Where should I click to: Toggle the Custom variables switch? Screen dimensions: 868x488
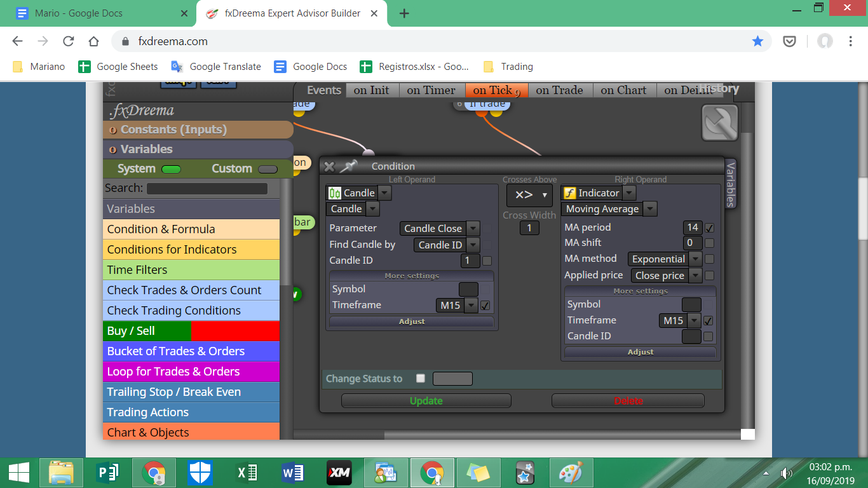point(268,169)
